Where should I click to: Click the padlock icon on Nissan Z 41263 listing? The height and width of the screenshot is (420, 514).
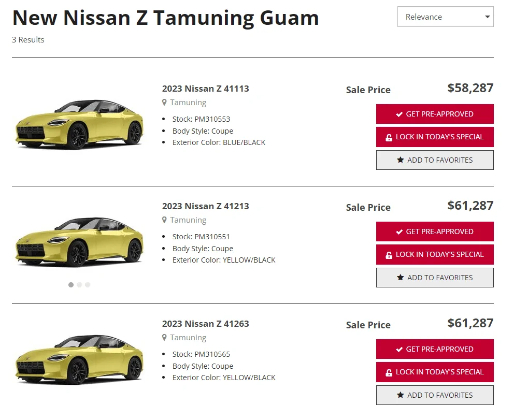coord(389,372)
